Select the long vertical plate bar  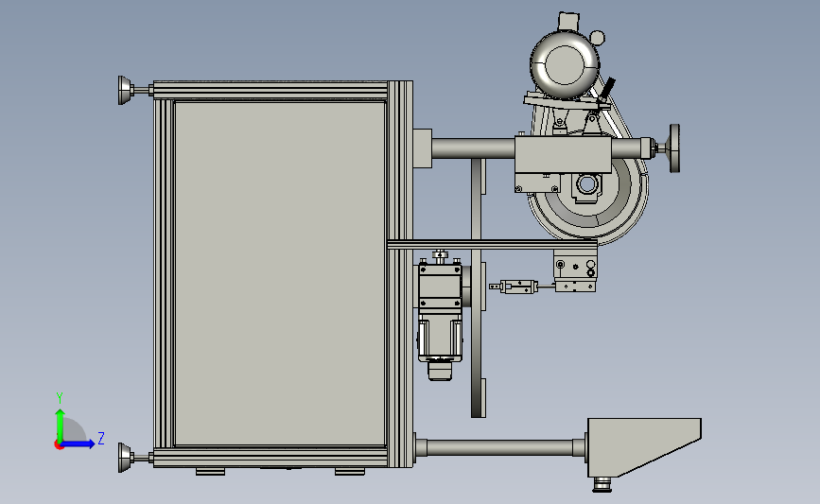click(477, 288)
